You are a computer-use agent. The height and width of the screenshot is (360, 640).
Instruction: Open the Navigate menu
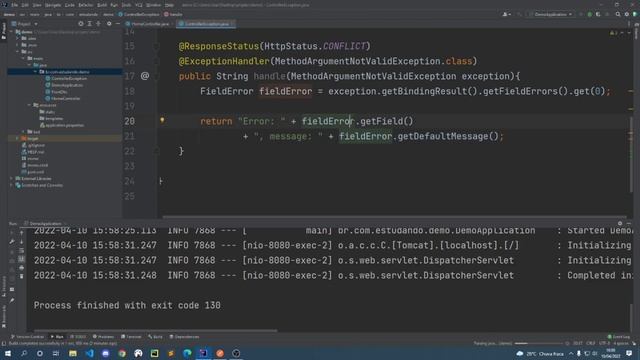[53, 5]
